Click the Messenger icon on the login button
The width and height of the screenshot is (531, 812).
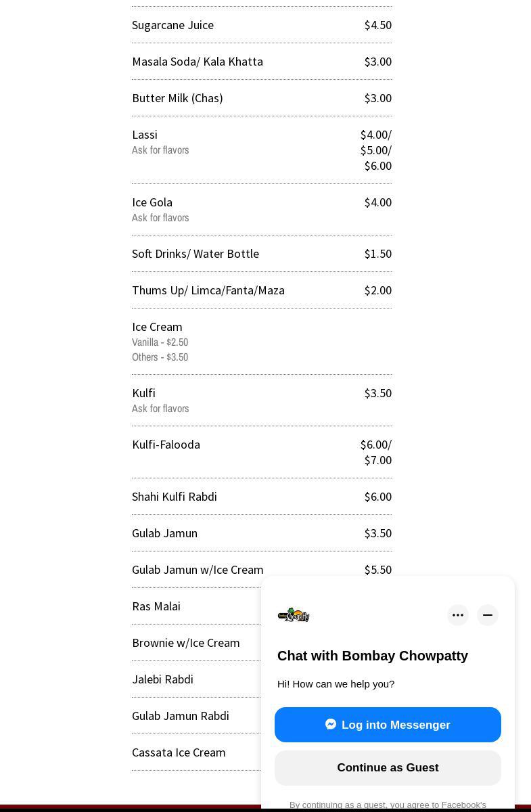[331, 724]
